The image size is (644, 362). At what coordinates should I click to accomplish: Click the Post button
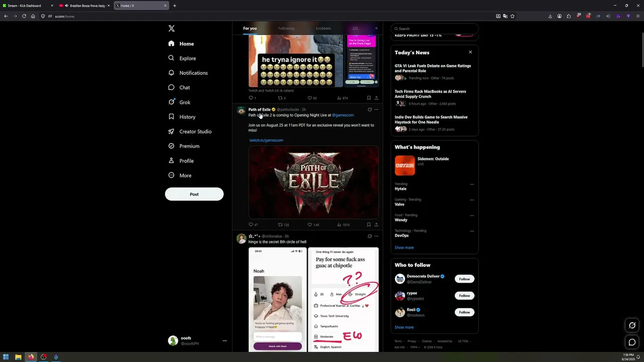(x=194, y=194)
